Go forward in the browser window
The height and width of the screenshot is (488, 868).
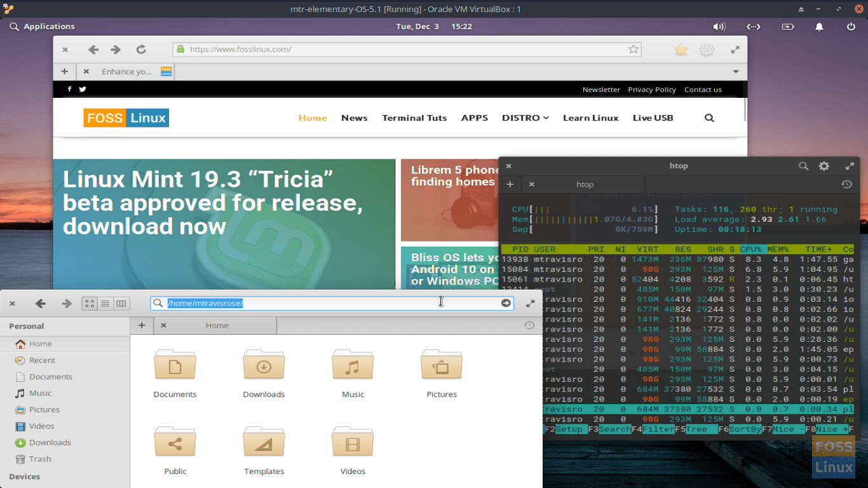coord(116,50)
